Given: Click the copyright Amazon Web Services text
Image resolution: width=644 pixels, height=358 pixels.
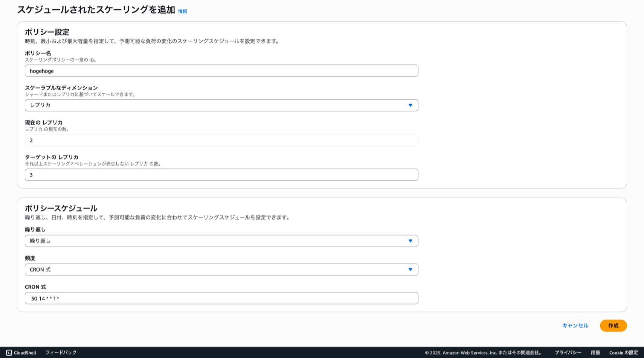Looking at the screenshot, I should tap(483, 353).
